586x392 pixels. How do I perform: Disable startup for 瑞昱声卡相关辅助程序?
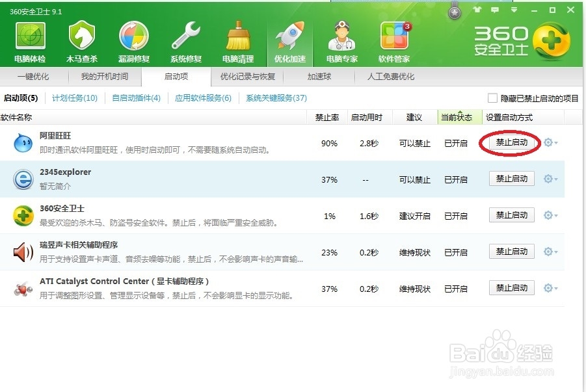click(x=512, y=252)
